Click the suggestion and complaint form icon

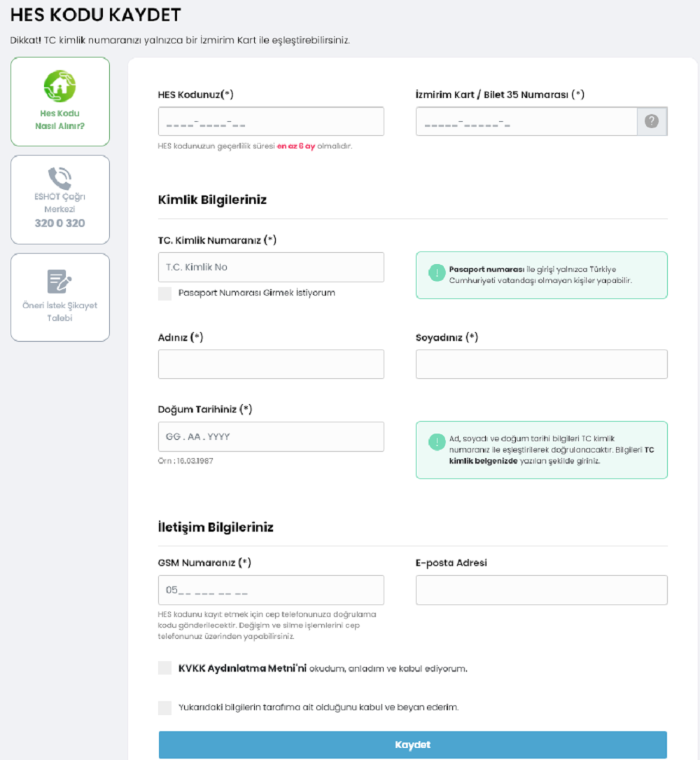[x=59, y=281]
